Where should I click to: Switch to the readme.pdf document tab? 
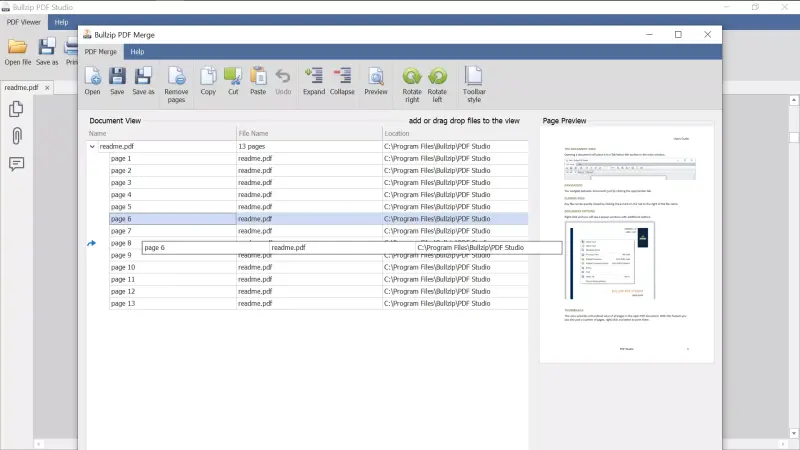click(x=21, y=87)
